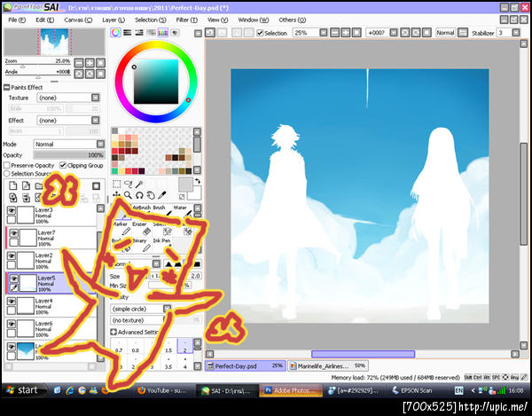Create a new normal layer
This screenshot has height=416, width=532.
[x=13, y=185]
